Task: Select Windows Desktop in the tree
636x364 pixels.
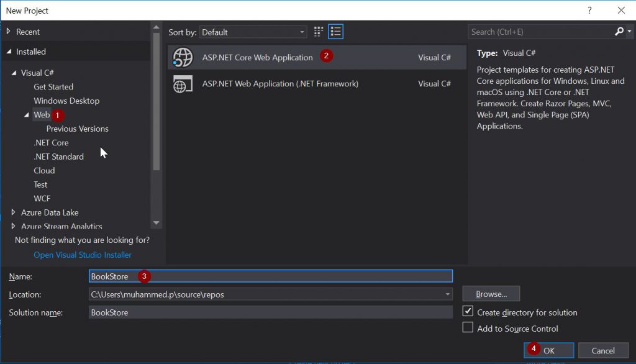Action: (66, 101)
